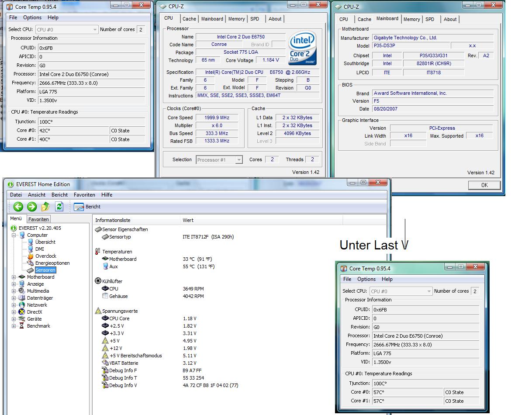Viewport: 532px width, 415px height.
Task: Click Informationsliste column header
Action: 137,220
